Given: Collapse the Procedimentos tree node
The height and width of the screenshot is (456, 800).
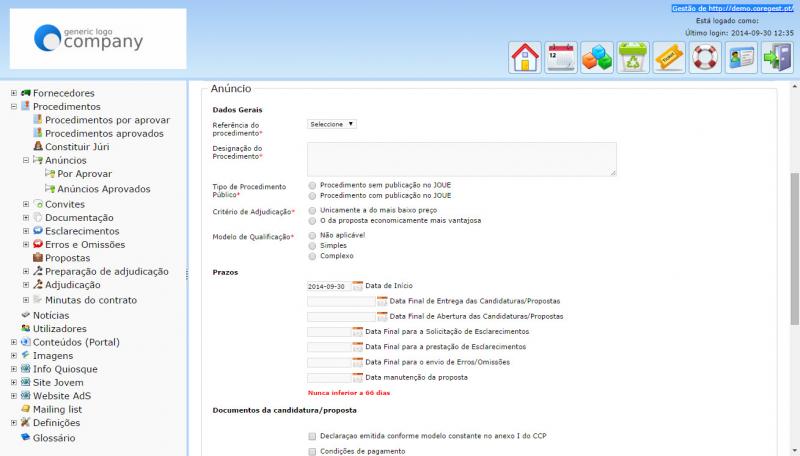Looking at the screenshot, I should click(14, 106).
